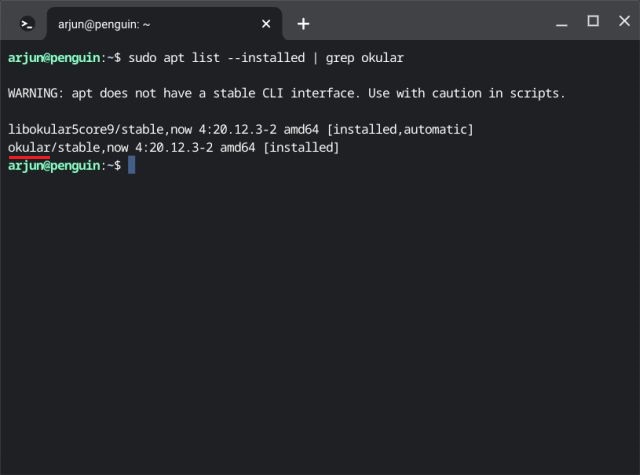Image resolution: width=640 pixels, height=475 pixels.
Task: Click the '[installed]' status on the okular line
Action: 302,148
